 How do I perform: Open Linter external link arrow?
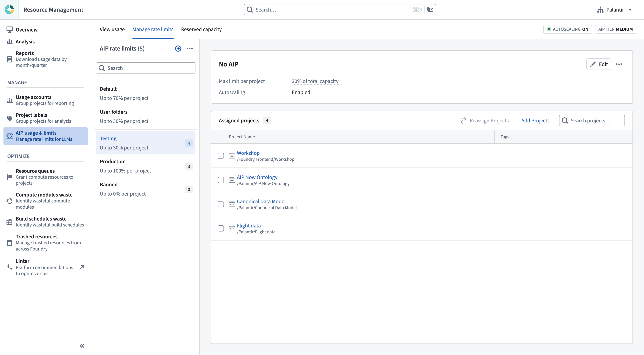tap(82, 267)
